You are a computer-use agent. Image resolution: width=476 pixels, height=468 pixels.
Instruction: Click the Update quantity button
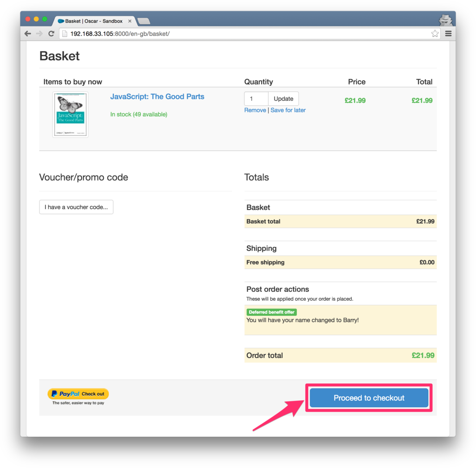point(283,99)
